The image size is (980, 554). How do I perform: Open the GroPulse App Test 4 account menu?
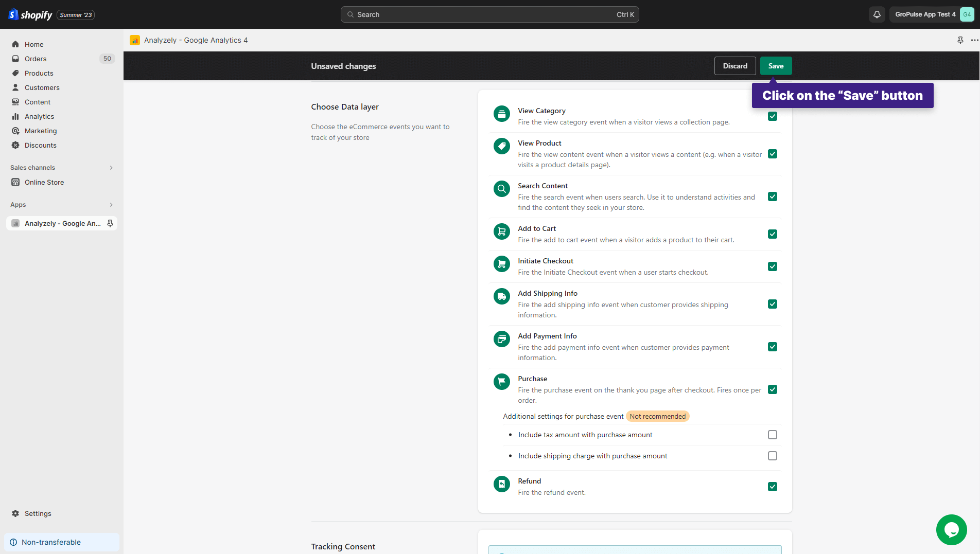click(932, 14)
